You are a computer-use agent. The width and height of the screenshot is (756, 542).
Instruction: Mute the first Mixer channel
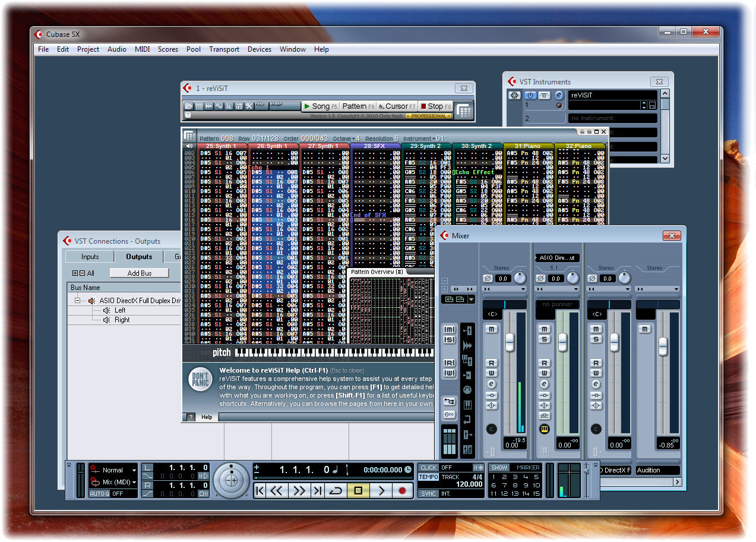(492, 329)
